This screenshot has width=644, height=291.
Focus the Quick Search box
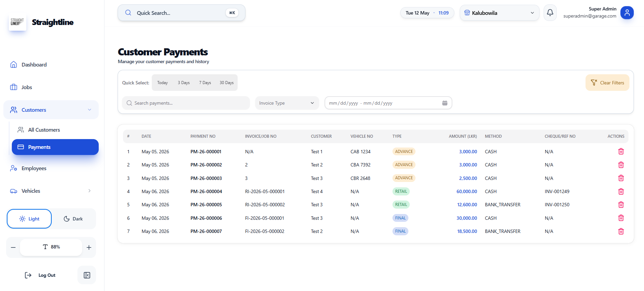click(181, 13)
